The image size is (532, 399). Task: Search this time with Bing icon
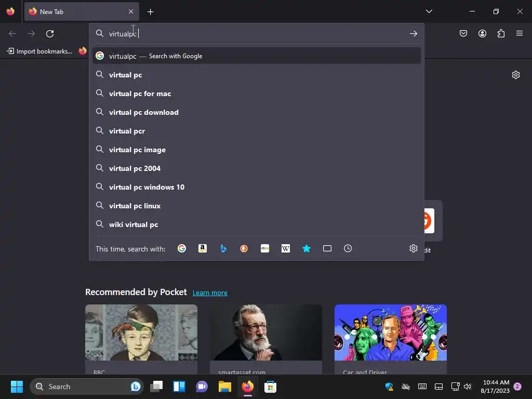(223, 248)
